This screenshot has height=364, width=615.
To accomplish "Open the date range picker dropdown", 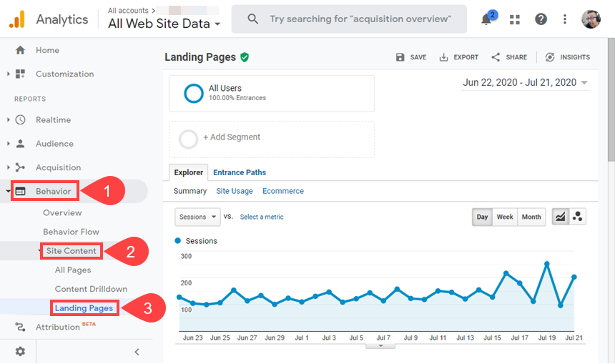I will 525,82.
